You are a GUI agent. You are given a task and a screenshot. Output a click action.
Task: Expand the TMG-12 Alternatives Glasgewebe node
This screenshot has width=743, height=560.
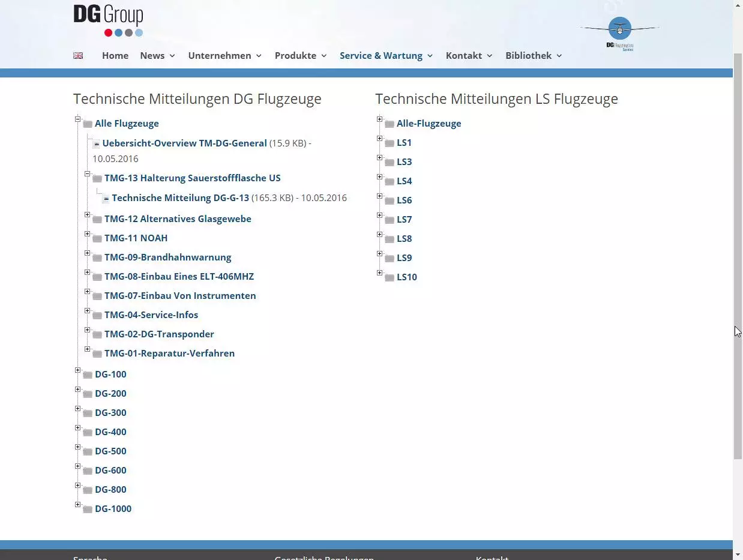pos(87,215)
